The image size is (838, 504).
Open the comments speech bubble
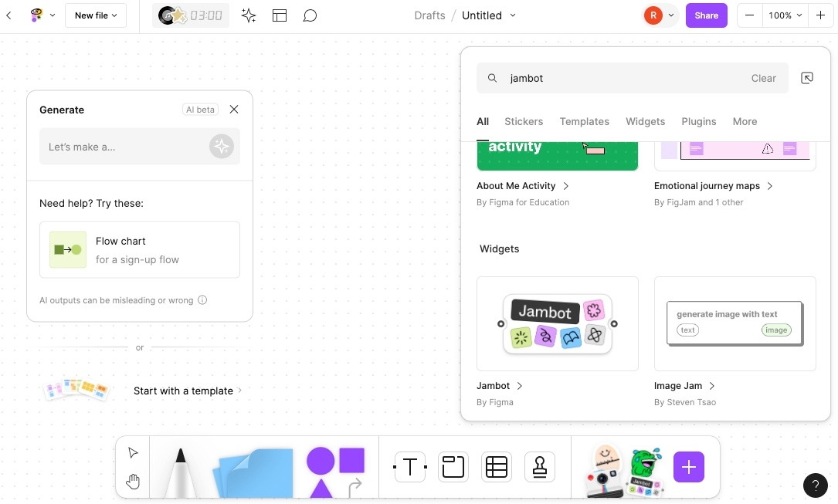pos(310,15)
